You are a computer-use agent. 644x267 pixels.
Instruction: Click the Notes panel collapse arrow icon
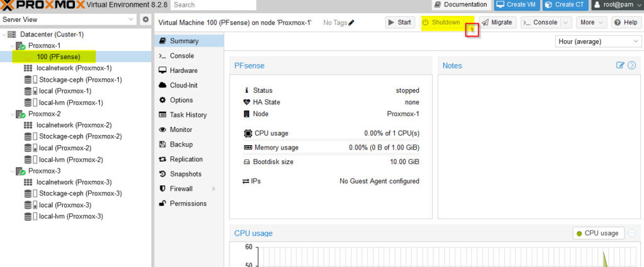(x=632, y=65)
